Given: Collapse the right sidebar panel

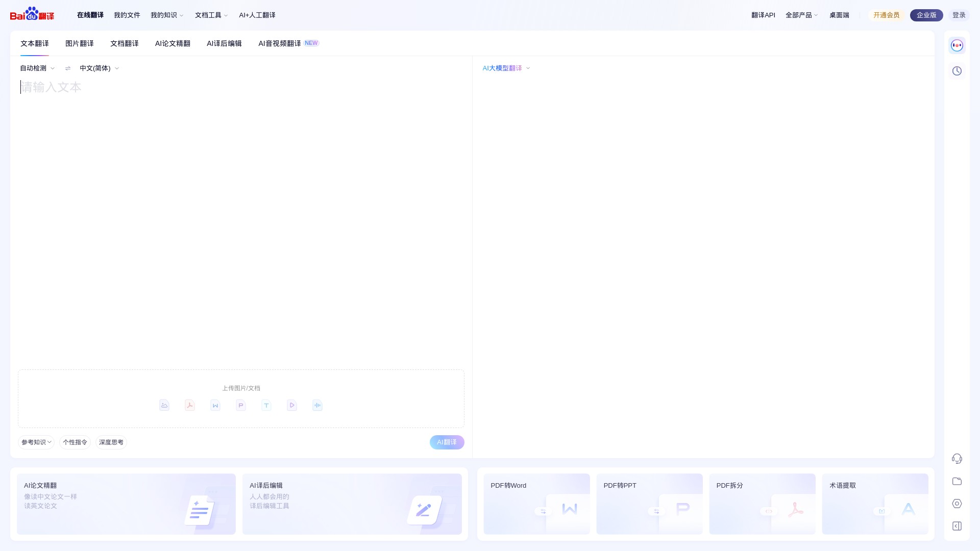Looking at the screenshot, I should pyautogui.click(x=957, y=526).
